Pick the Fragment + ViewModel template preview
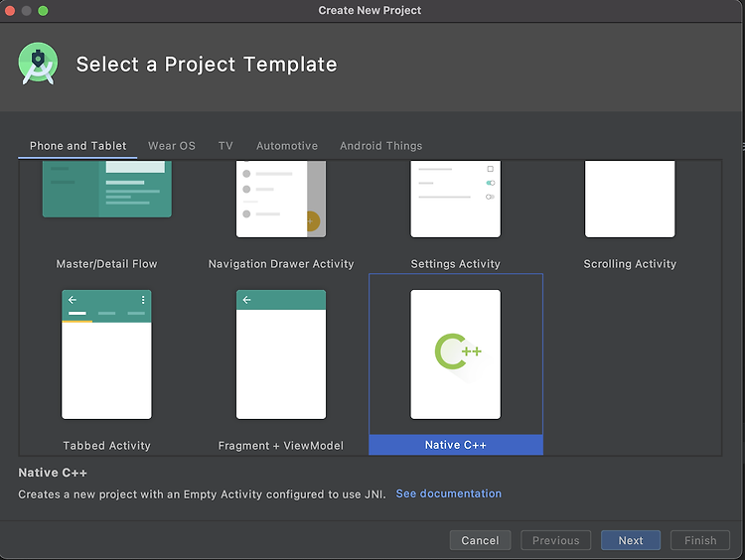This screenshot has width=745, height=560. pyautogui.click(x=281, y=354)
